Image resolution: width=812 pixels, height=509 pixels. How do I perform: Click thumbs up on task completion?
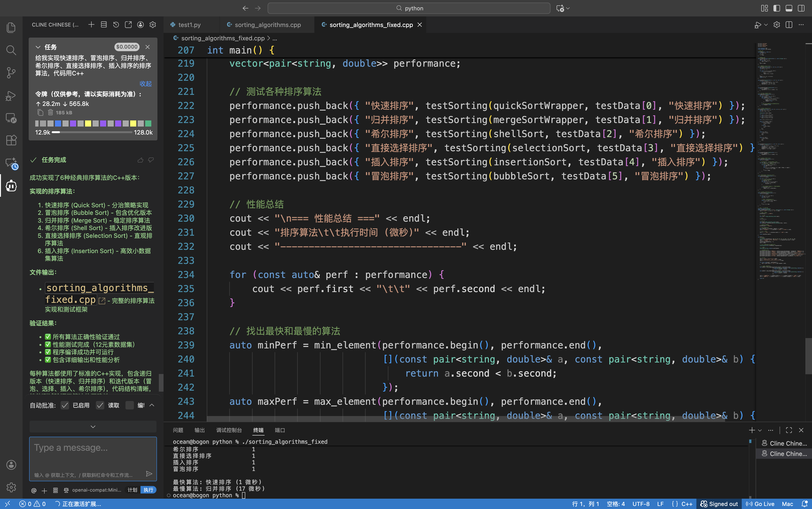pyautogui.click(x=141, y=160)
